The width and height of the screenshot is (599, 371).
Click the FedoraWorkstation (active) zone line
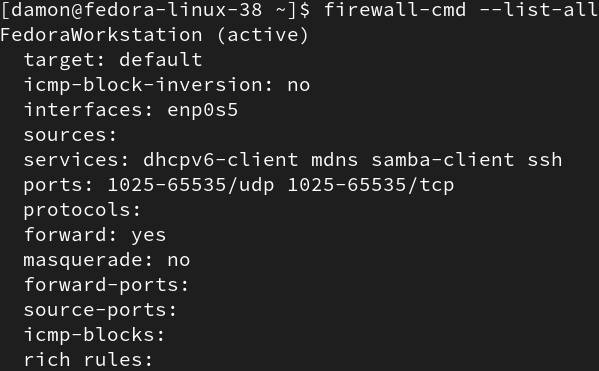(x=154, y=36)
